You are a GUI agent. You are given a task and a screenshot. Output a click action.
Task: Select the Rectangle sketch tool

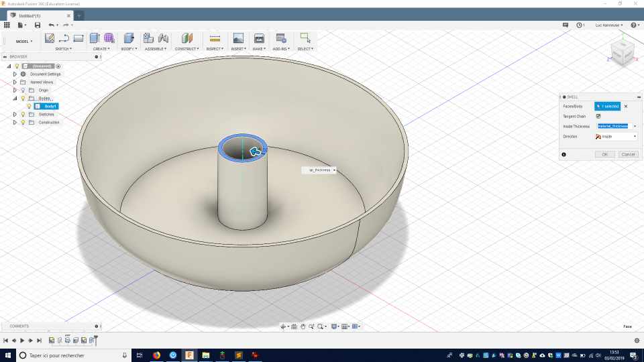tap(78, 38)
